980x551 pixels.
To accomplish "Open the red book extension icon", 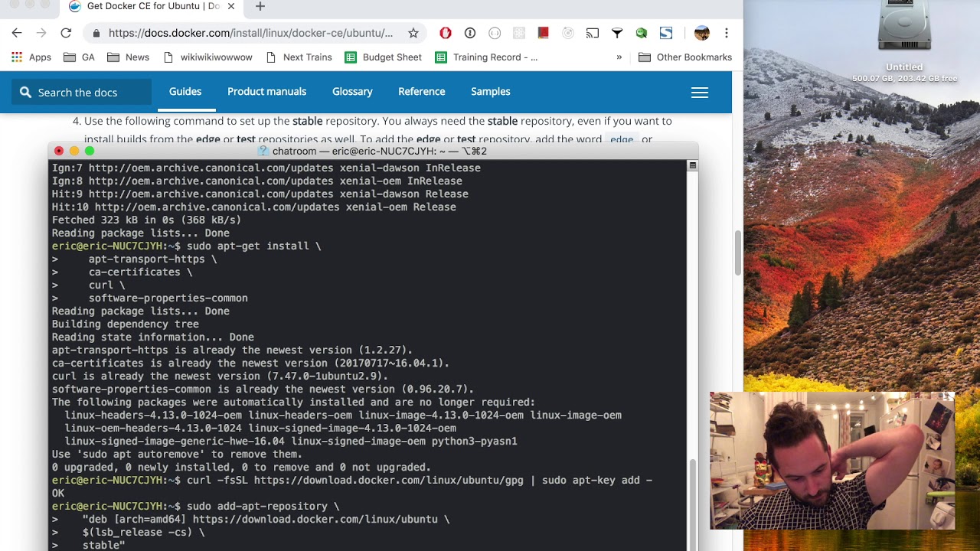I will [x=544, y=33].
